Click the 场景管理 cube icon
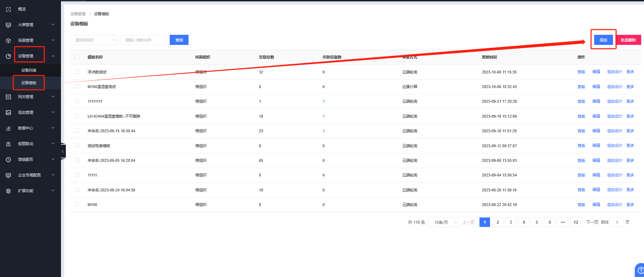 [8, 41]
